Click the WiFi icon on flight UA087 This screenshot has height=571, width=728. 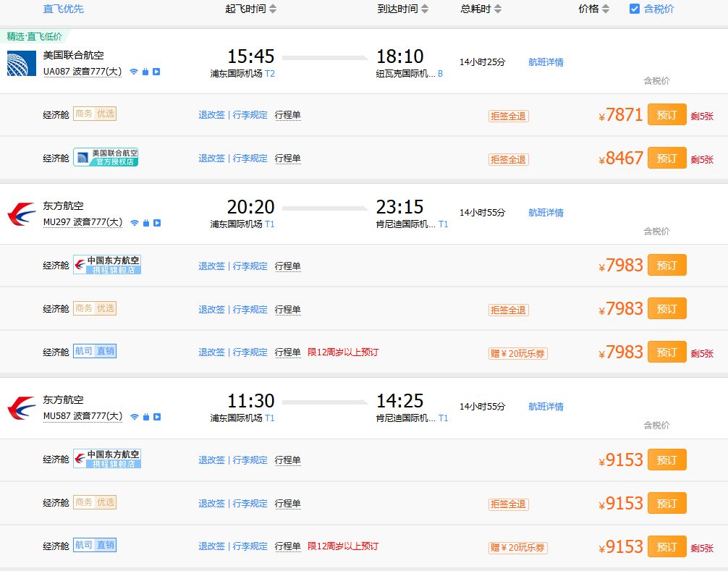134,72
